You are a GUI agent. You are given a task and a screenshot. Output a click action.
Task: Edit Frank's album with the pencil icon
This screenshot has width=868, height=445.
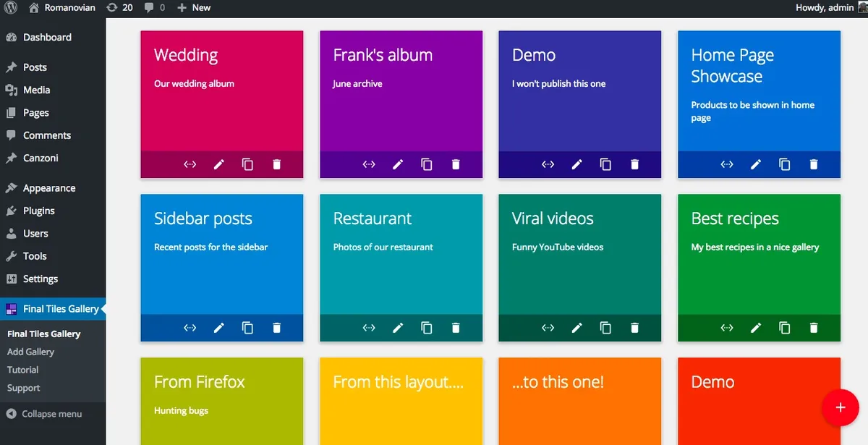[398, 164]
